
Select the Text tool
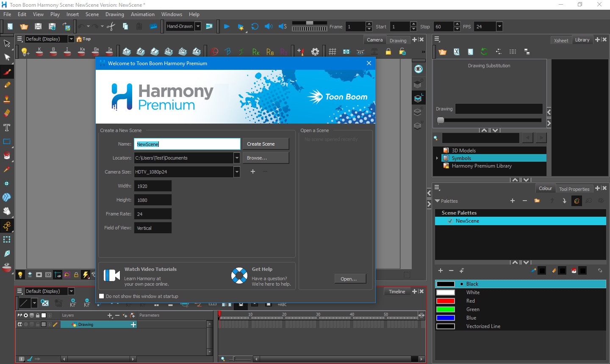tap(7, 127)
